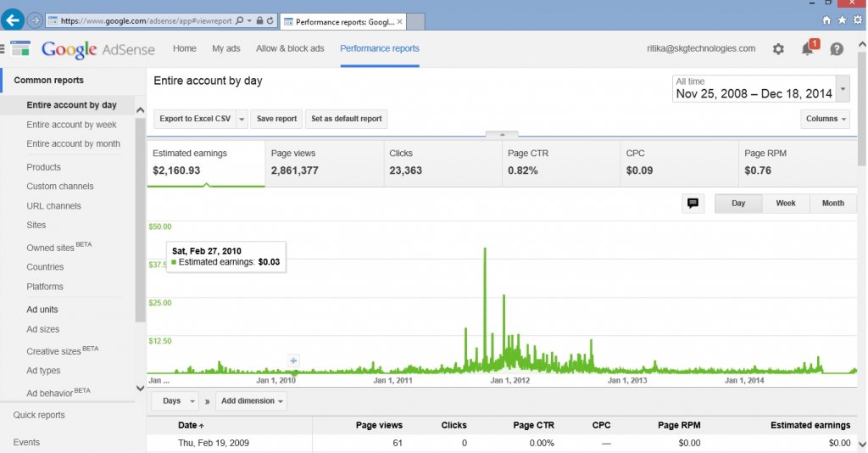
Task: Click the hamburger menu icon left of the logo
Action: [3, 48]
